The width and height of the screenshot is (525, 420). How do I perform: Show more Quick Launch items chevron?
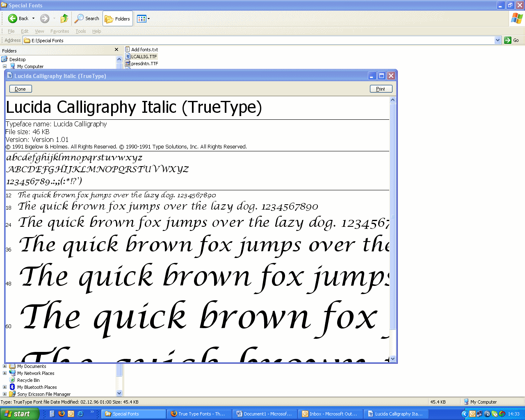(92, 412)
